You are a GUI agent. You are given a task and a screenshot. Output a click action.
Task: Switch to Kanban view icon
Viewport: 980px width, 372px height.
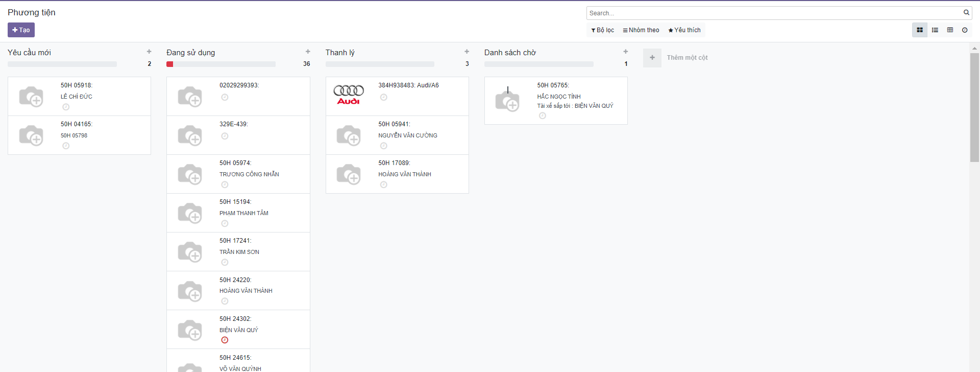pyautogui.click(x=919, y=30)
